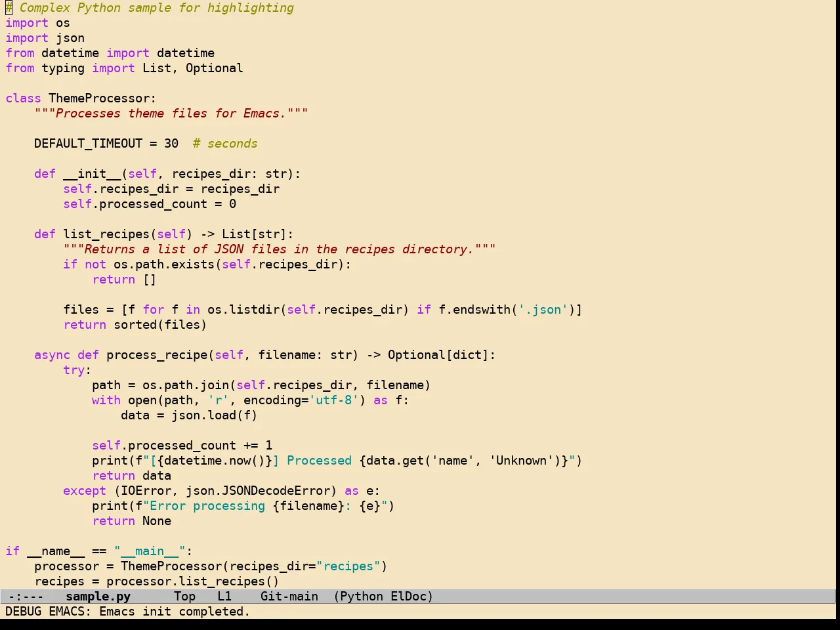Click the '.json' string literal
The width and height of the screenshot is (840, 630).
[543, 310]
